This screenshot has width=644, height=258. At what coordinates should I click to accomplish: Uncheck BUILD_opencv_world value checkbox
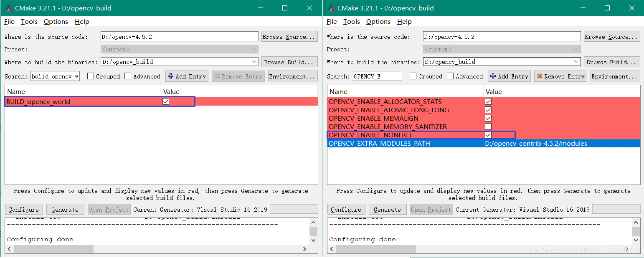click(x=166, y=101)
